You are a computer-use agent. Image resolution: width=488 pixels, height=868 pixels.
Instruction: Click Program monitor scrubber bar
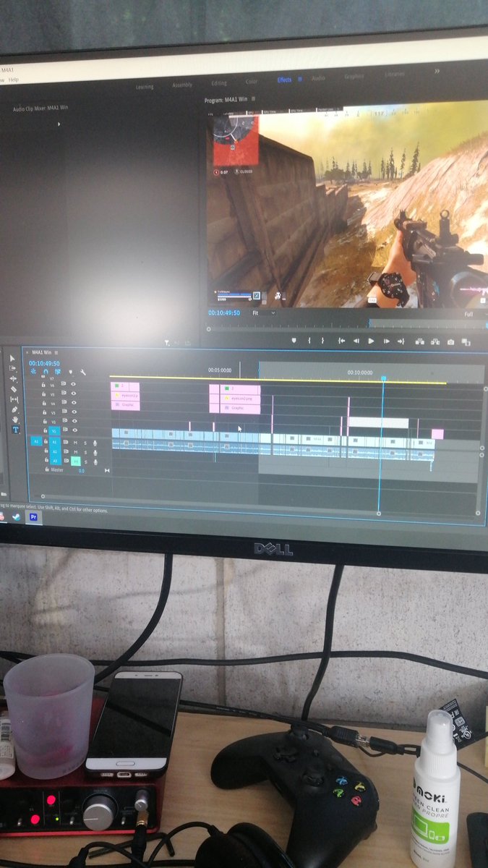(x=347, y=329)
